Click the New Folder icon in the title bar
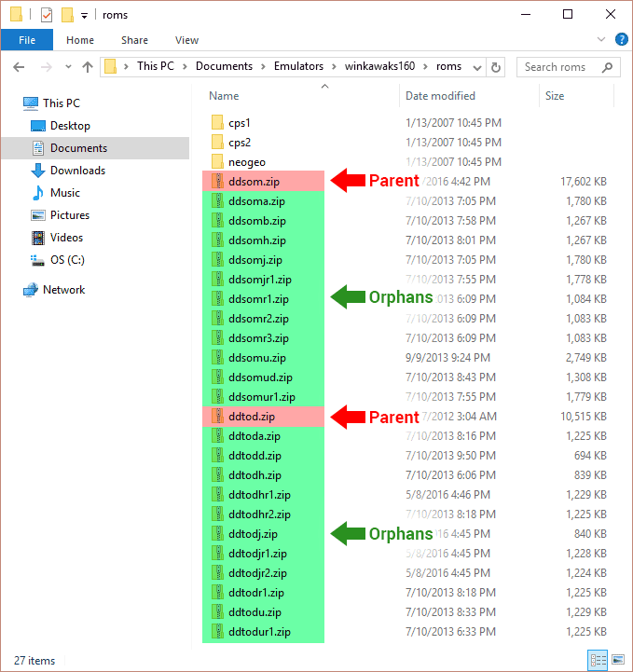The height and width of the screenshot is (672, 633). (67, 15)
